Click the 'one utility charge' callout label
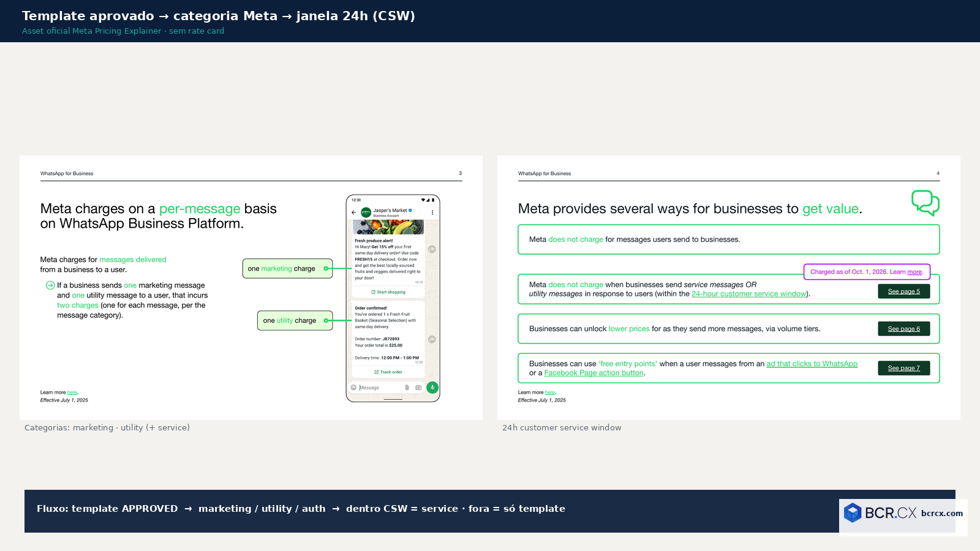980x551 pixels. [295, 321]
